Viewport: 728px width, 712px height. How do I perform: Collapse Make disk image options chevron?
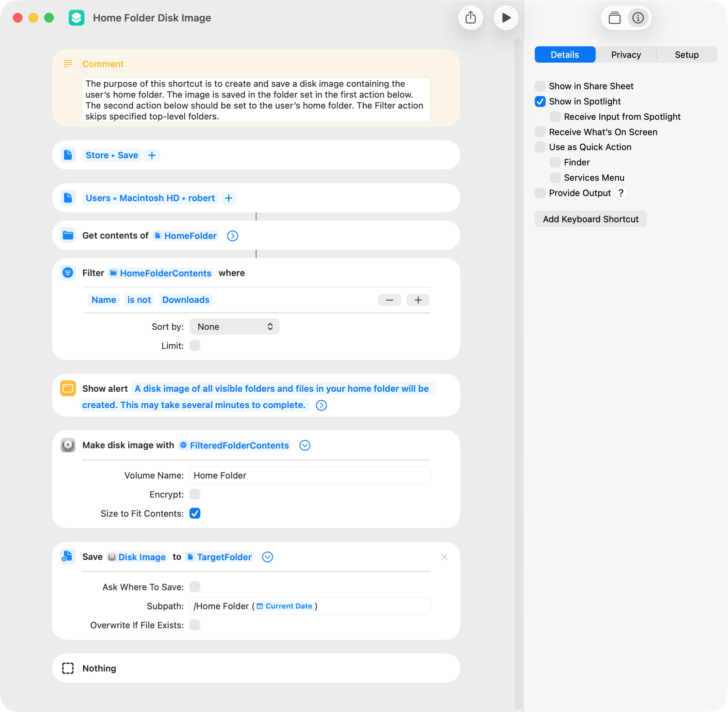click(305, 446)
